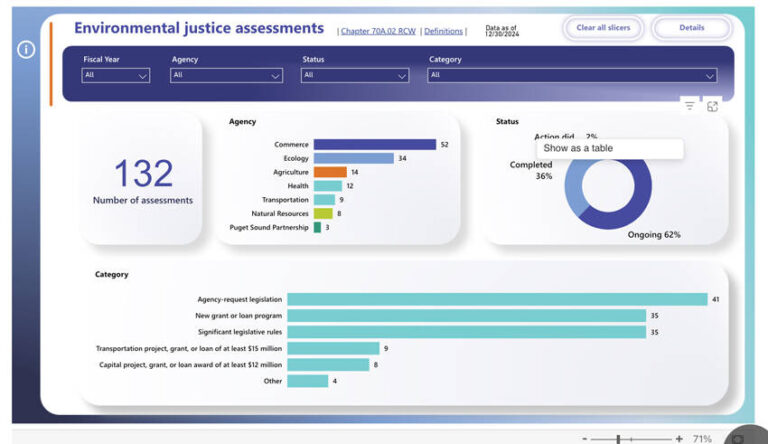Select 'Show as a table' menu option
Screen dimensions: 768x444
pos(609,148)
